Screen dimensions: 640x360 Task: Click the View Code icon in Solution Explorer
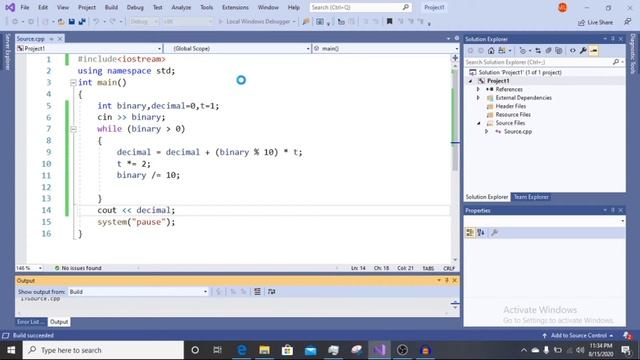point(573,51)
